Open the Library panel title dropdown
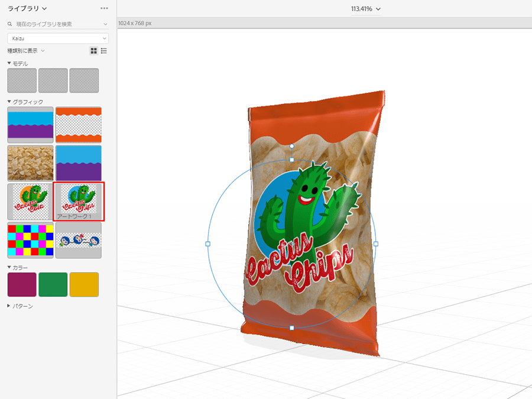 click(27, 8)
